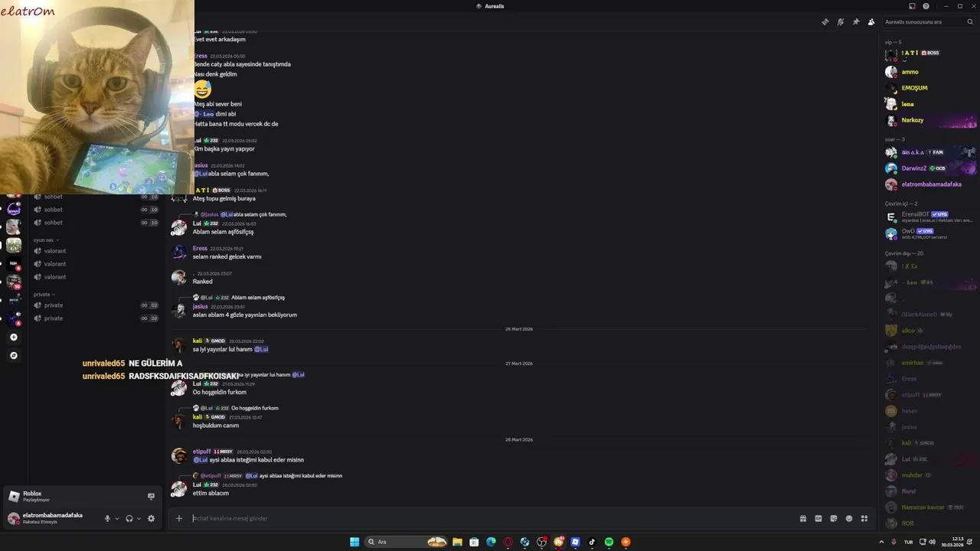Screen dimensions: 980x551
Task: Open Spotify from taskbar
Action: pyautogui.click(x=609, y=542)
